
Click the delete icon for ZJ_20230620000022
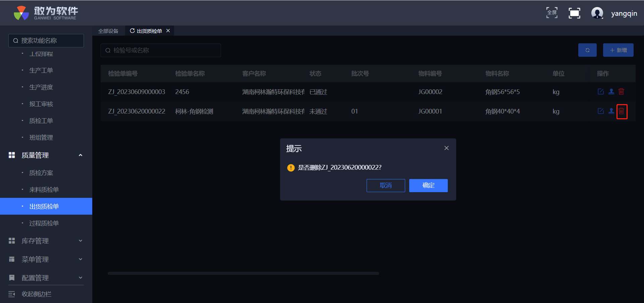[x=621, y=111]
